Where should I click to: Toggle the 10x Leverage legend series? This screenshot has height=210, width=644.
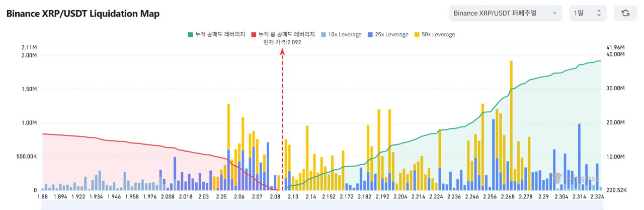click(x=341, y=35)
